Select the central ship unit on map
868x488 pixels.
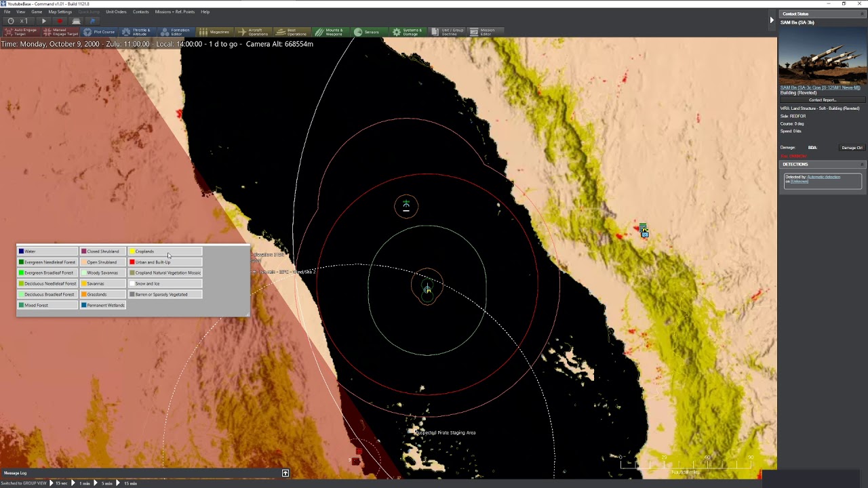click(x=427, y=289)
